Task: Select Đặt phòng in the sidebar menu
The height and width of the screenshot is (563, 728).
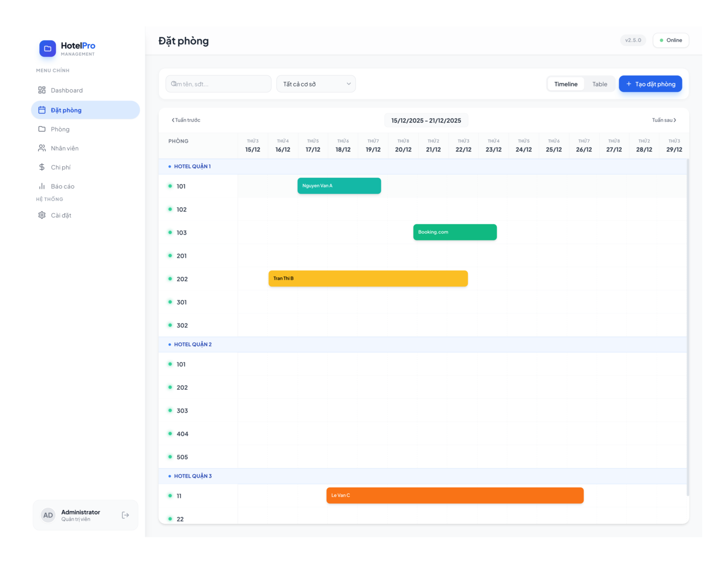Action: [85, 110]
